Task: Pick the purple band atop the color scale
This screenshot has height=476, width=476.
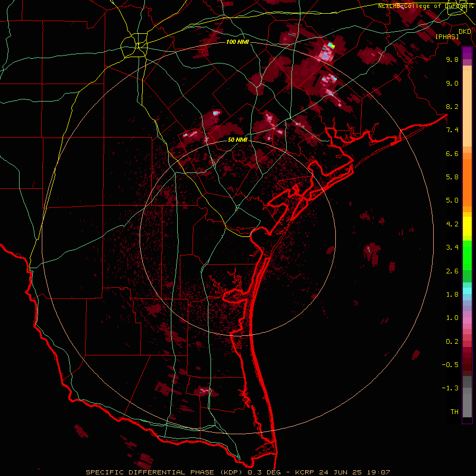Action: pos(467,53)
